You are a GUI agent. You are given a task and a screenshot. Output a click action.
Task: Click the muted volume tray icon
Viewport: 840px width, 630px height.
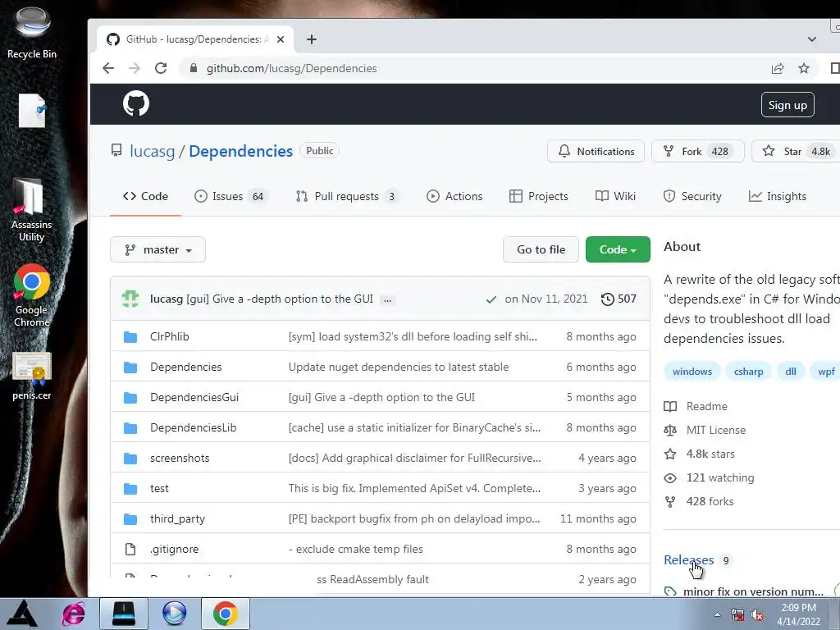pos(757,615)
